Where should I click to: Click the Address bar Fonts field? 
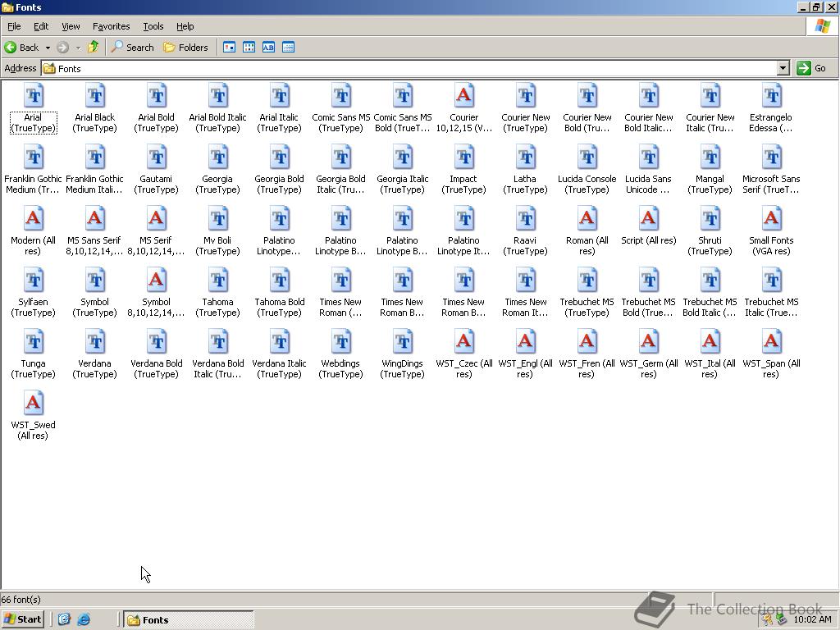409,68
